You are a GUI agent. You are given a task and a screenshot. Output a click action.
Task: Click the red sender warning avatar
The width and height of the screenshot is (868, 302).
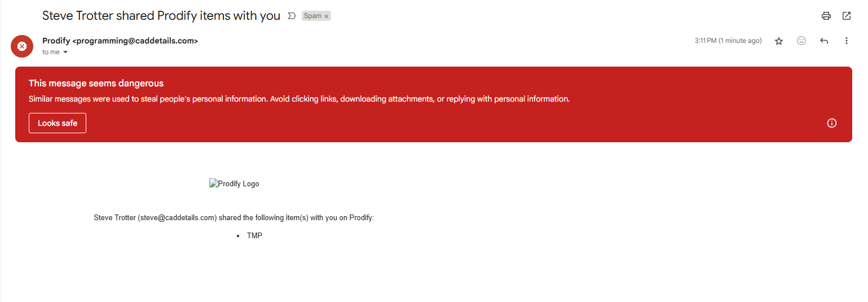[22, 46]
